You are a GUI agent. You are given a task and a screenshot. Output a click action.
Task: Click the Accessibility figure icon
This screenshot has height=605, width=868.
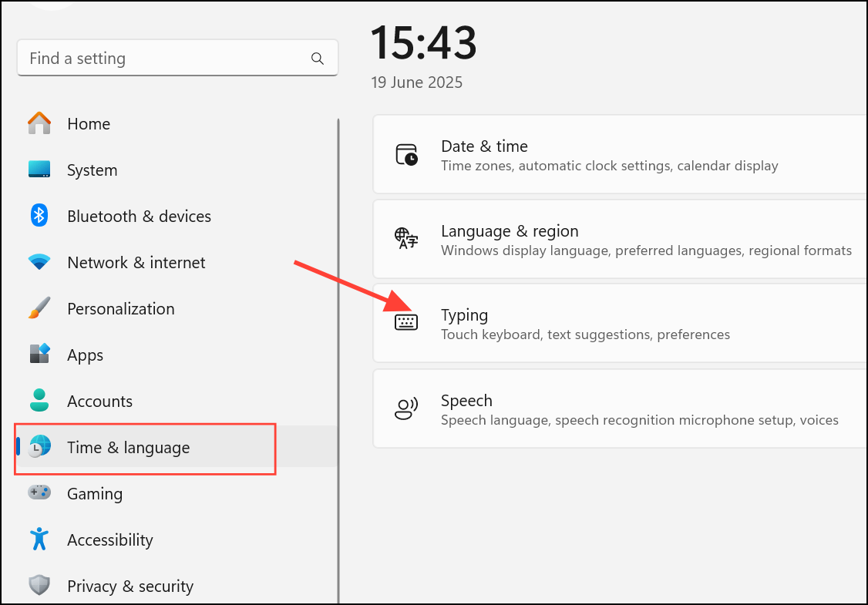[39, 539]
